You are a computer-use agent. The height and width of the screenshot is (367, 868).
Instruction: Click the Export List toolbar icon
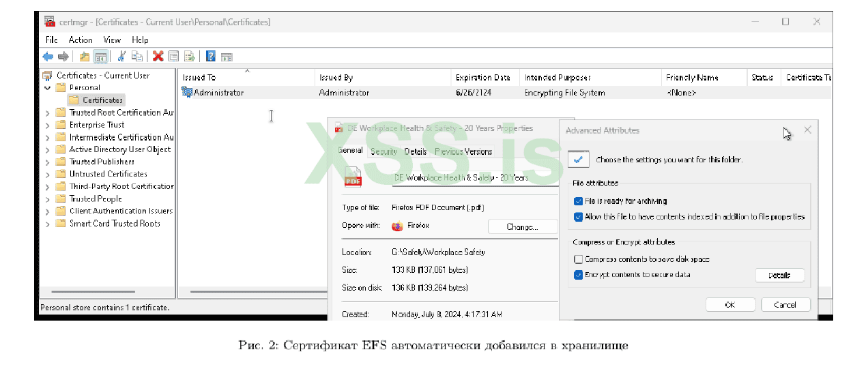point(189,57)
